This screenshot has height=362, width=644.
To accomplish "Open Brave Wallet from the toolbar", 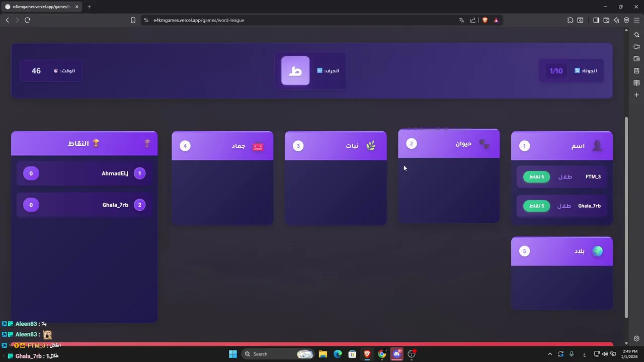I will [x=606, y=20].
